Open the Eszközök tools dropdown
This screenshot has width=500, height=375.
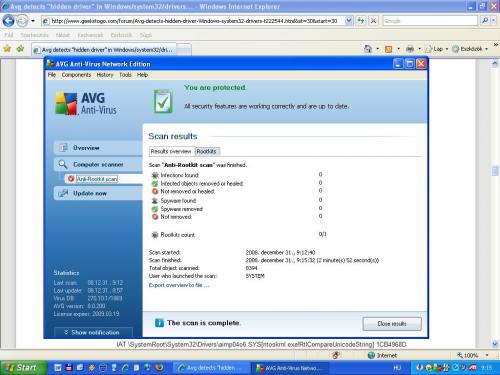(x=470, y=49)
